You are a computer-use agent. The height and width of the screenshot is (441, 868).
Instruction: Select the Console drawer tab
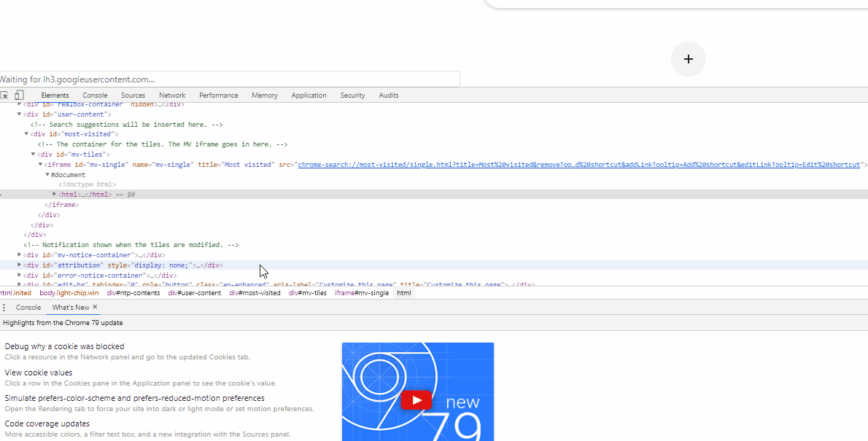coord(28,307)
